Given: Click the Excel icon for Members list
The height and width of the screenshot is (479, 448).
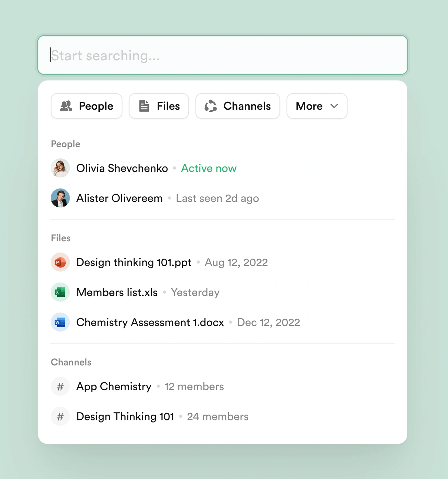Looking at the screenshot, I should (60, 292).
